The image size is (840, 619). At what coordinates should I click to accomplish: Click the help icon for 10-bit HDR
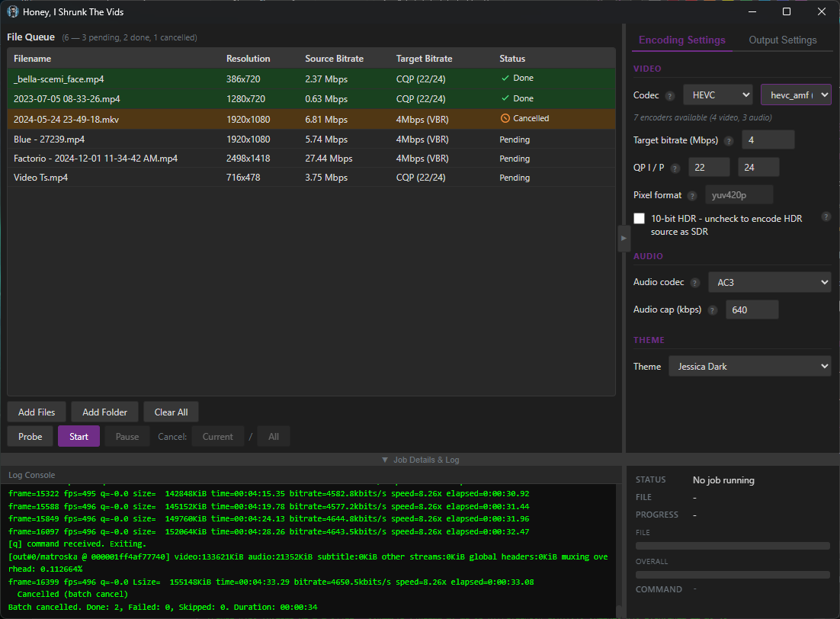826,217
